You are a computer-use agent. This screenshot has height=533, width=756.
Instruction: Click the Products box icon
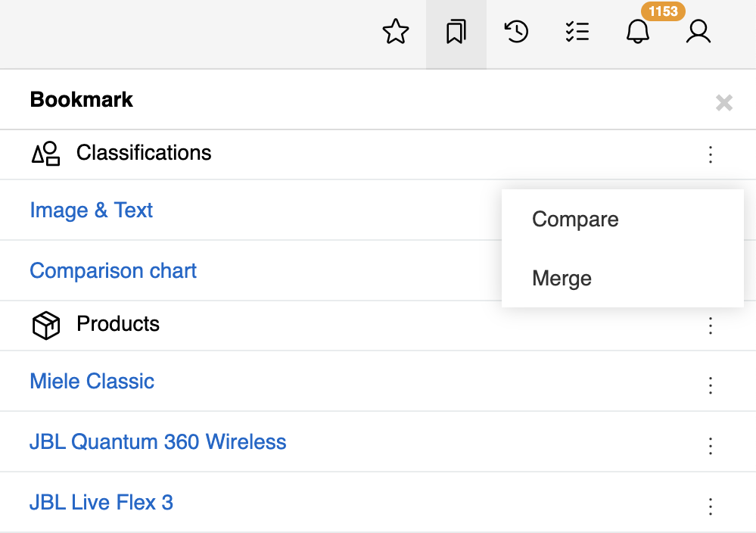[45, 326]
